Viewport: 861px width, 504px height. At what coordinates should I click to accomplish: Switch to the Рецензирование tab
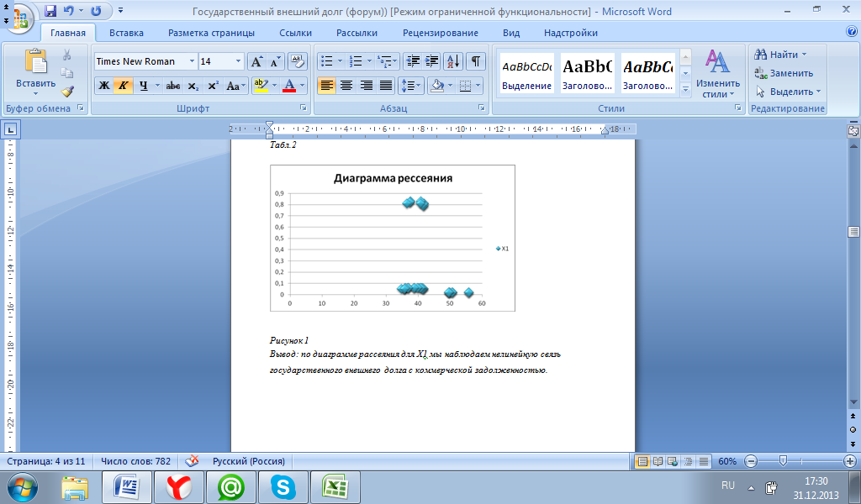[x=441, y=33]
